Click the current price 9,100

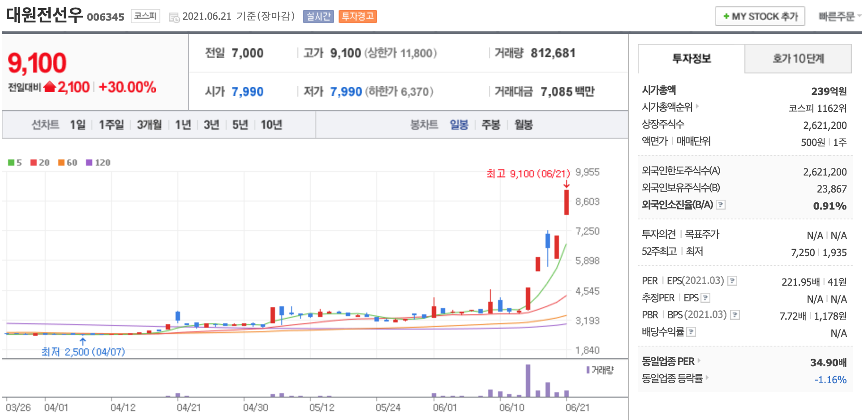[37, 63]
